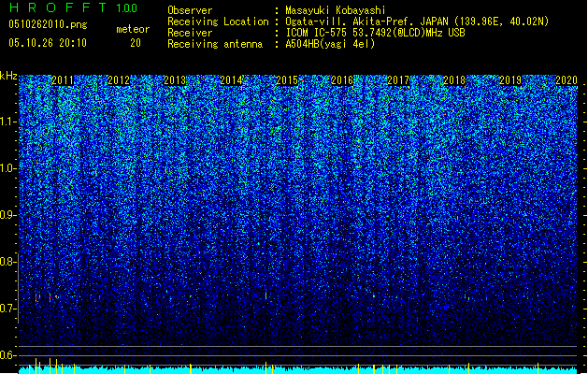Click the kHz axis unit label
The width and height of the screenshot is (588, 374).
click(8, 76)
